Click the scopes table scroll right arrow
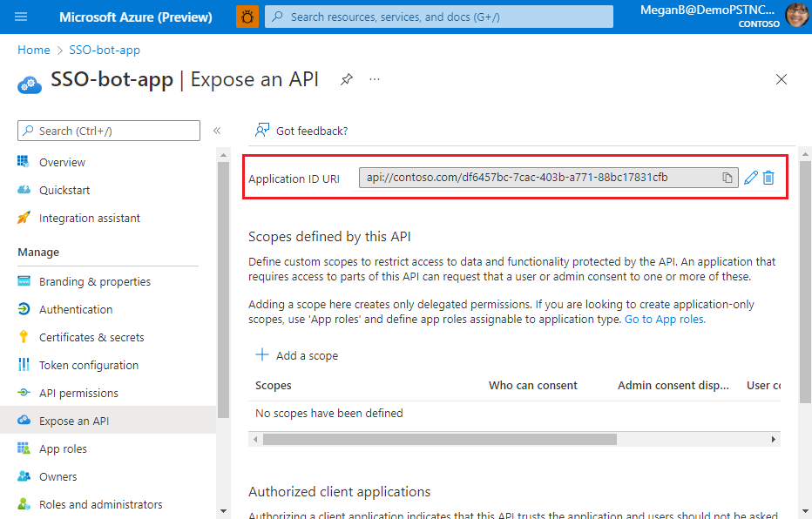812x519 pixels. (x=773, y=439)
